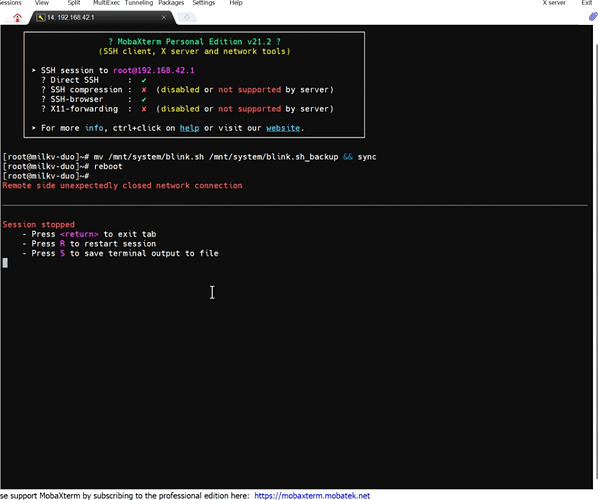Open the Packages menu
This screenshot has width=598, height=500.
coord(171,3)
